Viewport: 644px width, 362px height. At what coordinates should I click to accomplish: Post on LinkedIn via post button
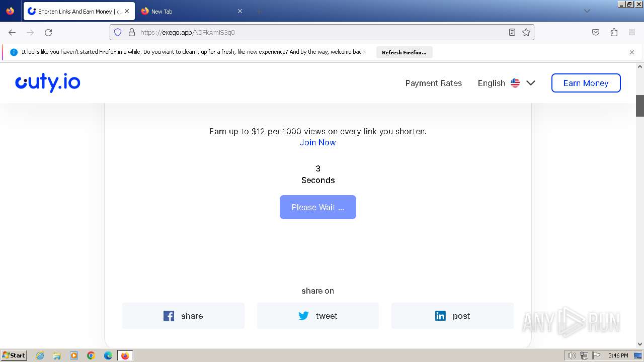(452, 316)
